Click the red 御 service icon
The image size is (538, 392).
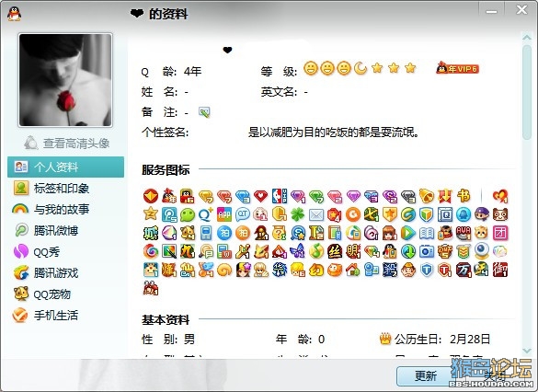click(500, 271)
